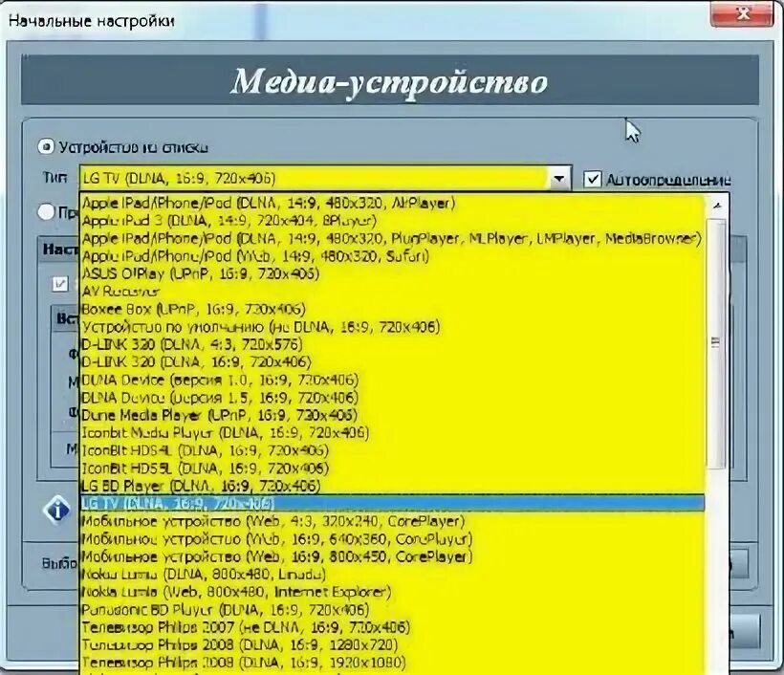Select 'AV Receiver' from the list

pos(392,292)
